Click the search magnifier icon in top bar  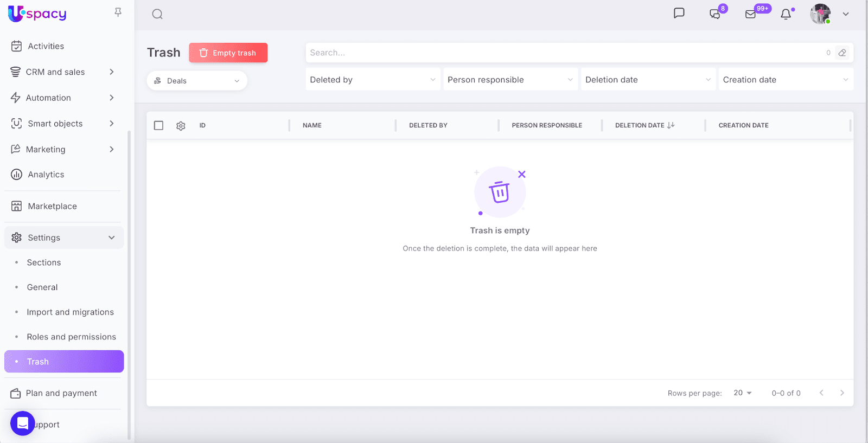pos(157,14)
